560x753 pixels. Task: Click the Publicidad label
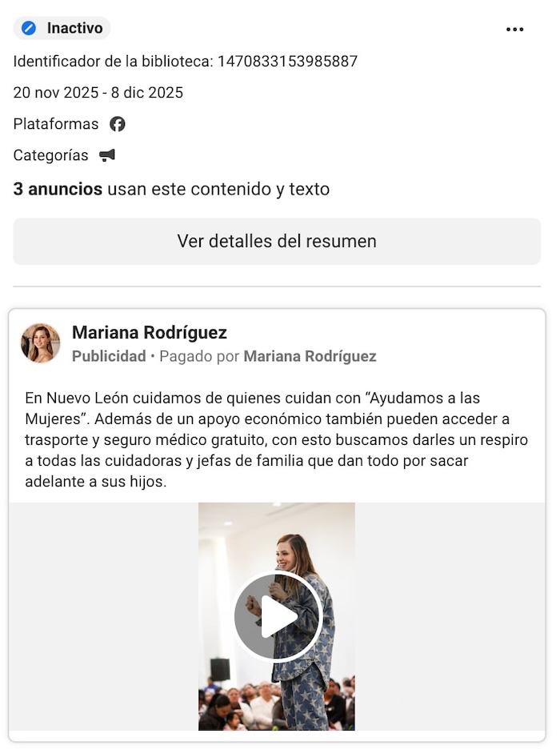[109, 357]
